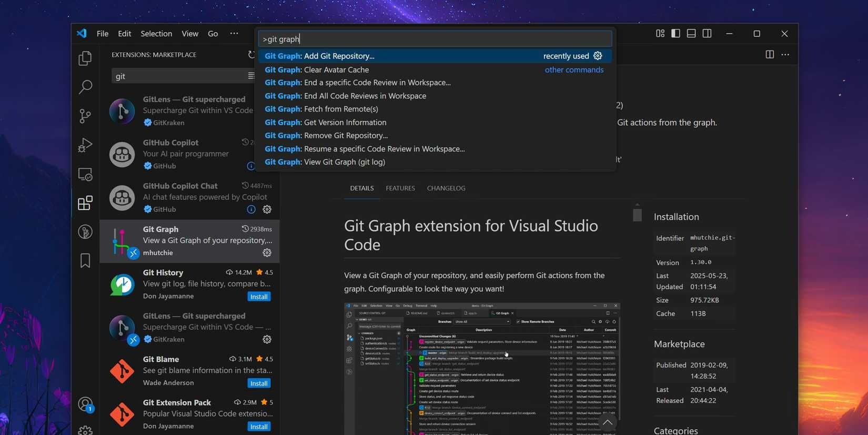Split the editor to the right
Viewport: 868px width, 435px height.
(x=770, y=54)
